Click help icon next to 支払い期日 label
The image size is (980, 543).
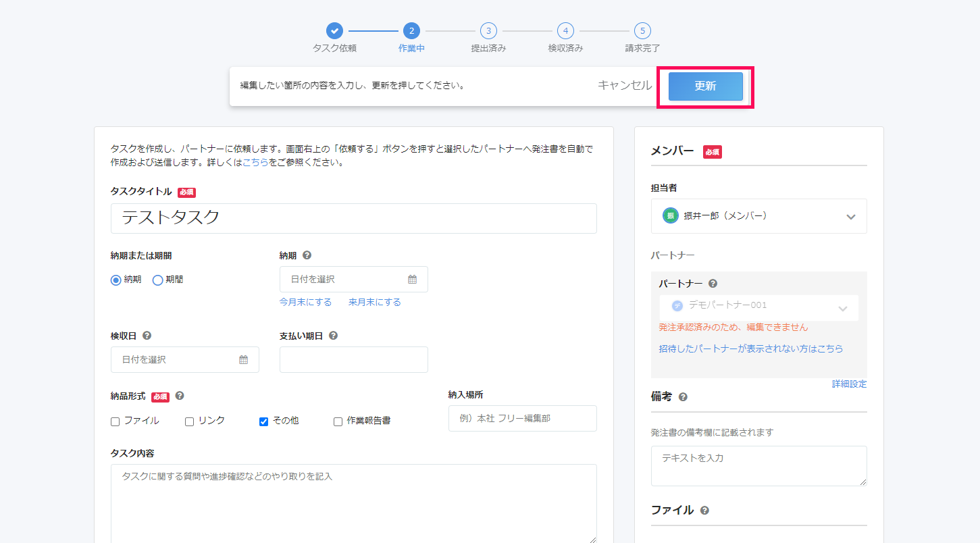pos(334,336)
